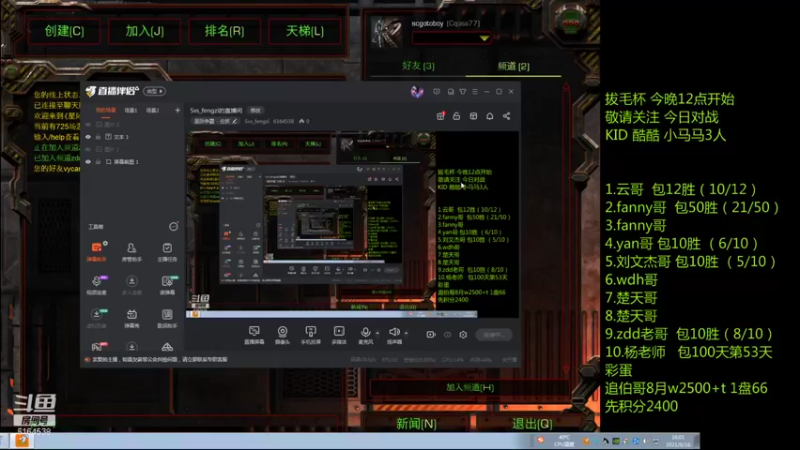Click the message icon in the title bar

[436, 92]
